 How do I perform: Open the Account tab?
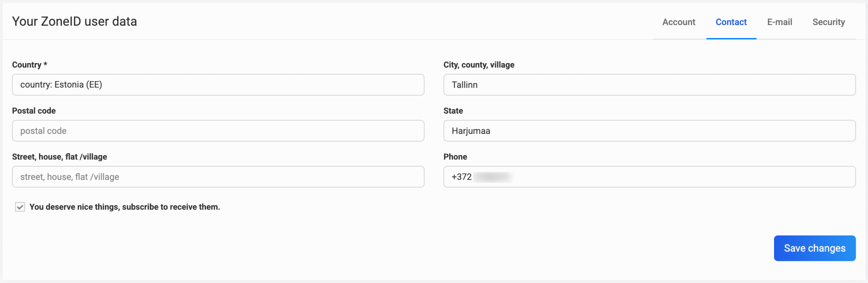[x=678, y=22]
